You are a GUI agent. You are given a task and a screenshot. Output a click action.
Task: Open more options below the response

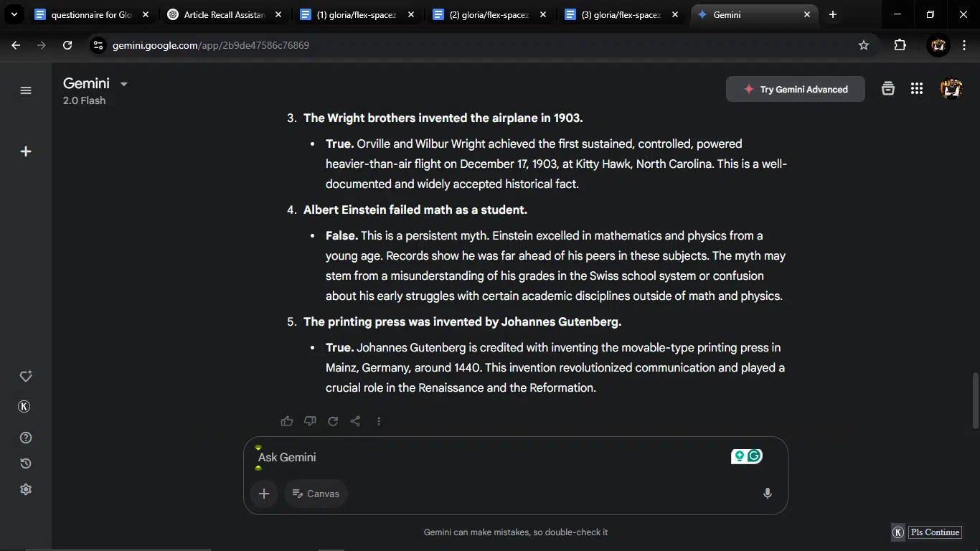(x=379, y=421)
